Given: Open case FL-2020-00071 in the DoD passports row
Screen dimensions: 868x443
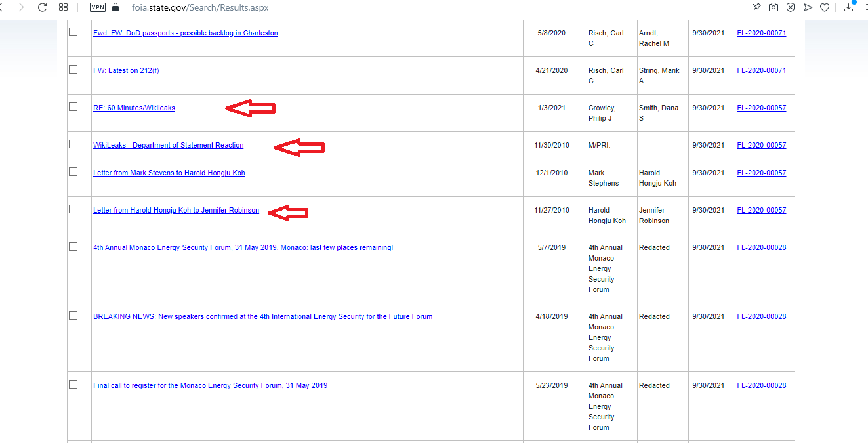Looking at the screenshot, I should [762, 33].
